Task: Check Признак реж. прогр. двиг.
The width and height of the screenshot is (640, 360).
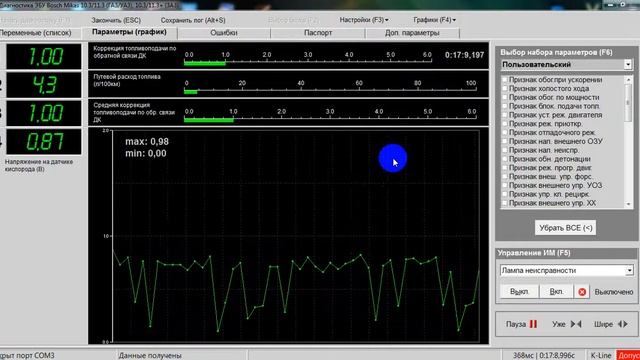Action: click(x=505, y=168)
